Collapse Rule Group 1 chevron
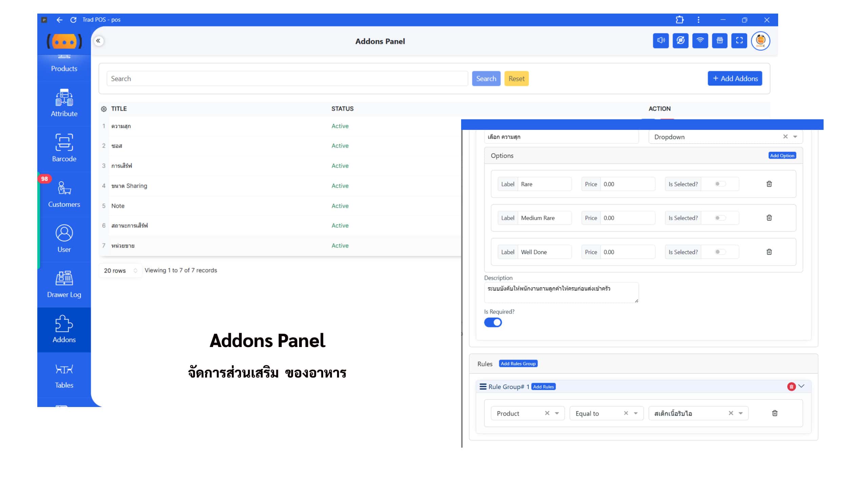The width and height of the screenshot is (868, 488). [802, 386]
